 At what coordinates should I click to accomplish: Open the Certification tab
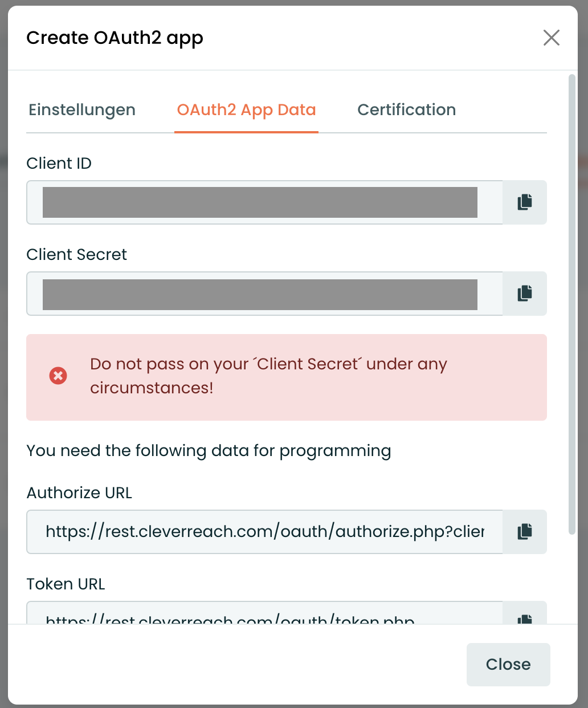pyautogui.click(x=406, y=109)
